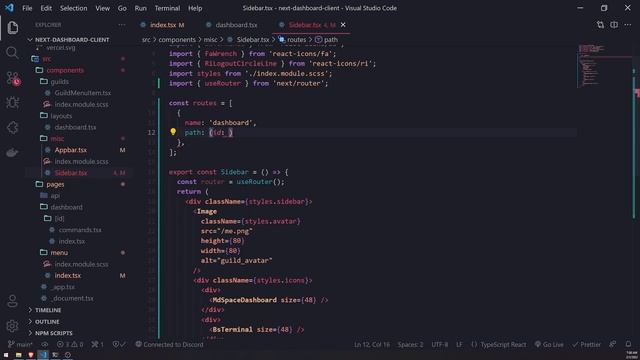The width and height of the screenshot is (640, 360).
Task: Open the Help menu
Action: point(195,8)
